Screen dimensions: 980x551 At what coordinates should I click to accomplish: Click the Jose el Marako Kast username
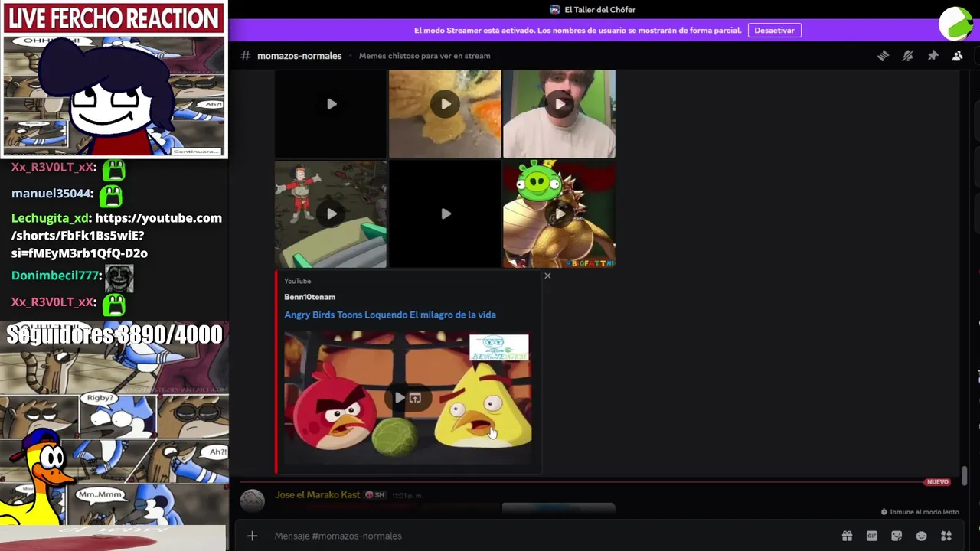tap(317, 495)
